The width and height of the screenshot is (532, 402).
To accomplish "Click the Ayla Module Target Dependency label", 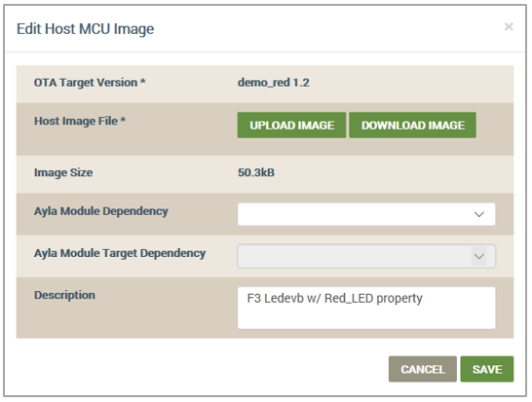I will point(120,253).
